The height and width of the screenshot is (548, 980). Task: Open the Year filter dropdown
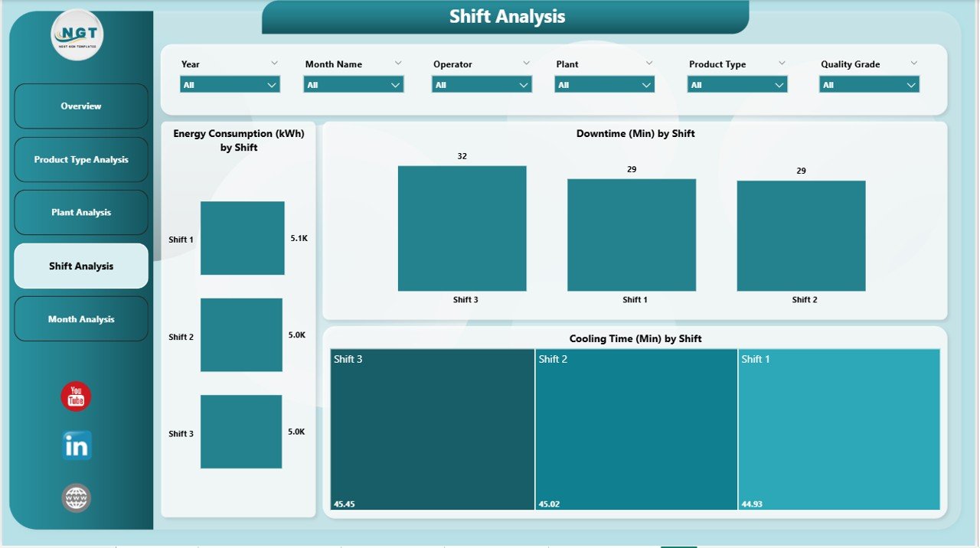pyautogui.click(x=229, y=84)
